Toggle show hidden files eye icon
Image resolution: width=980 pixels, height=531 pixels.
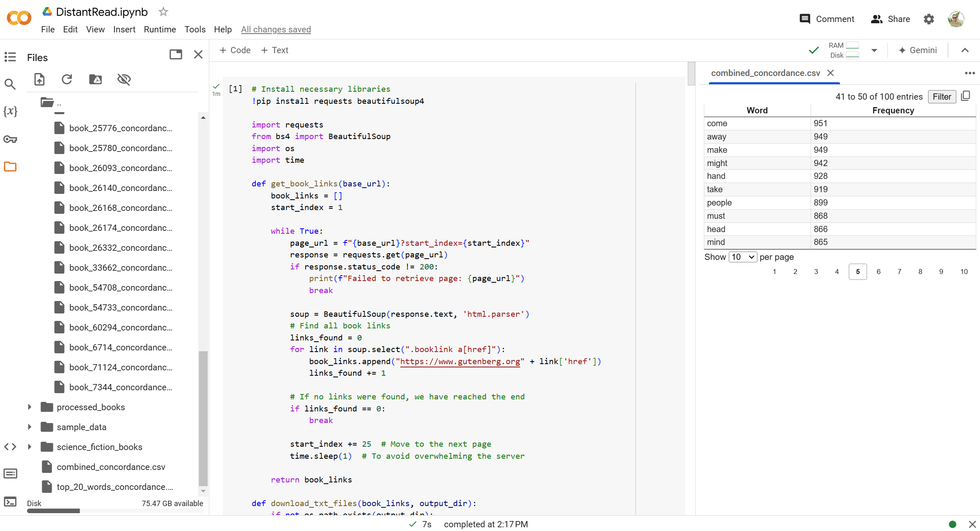pos(124,79)
